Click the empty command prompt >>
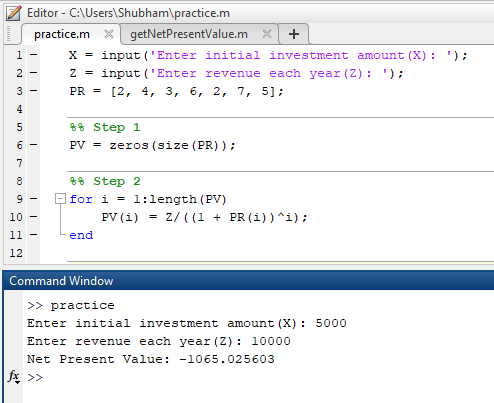The image size is (494, 403). point(35,377)
